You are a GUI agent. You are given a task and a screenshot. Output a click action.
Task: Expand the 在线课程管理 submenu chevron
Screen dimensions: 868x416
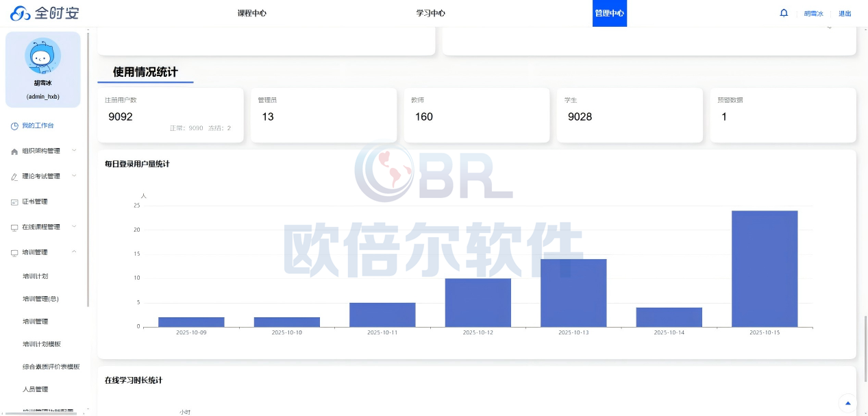[74, 227]
